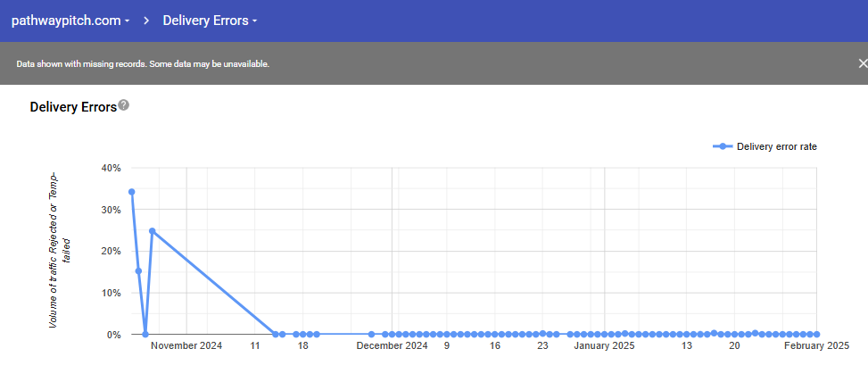Click the data point above December 23
This screenshot has width=868, height=382.
[542, 334]
